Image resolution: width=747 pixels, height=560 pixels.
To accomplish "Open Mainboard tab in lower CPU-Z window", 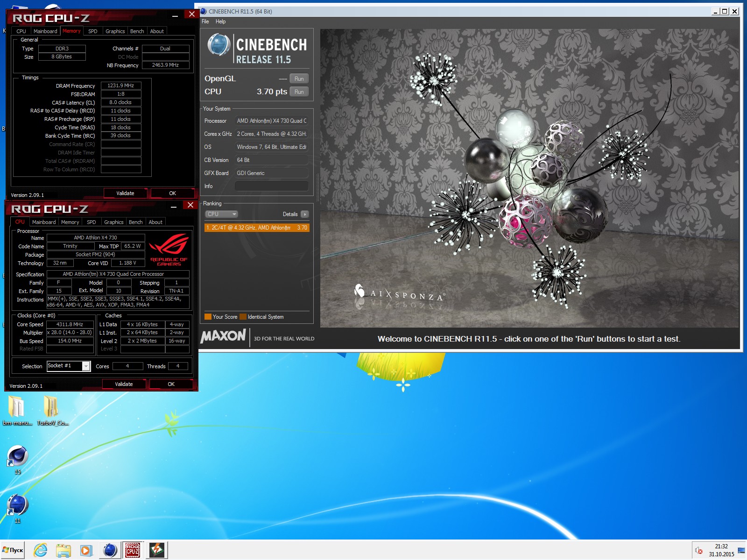I will (44, 222).
